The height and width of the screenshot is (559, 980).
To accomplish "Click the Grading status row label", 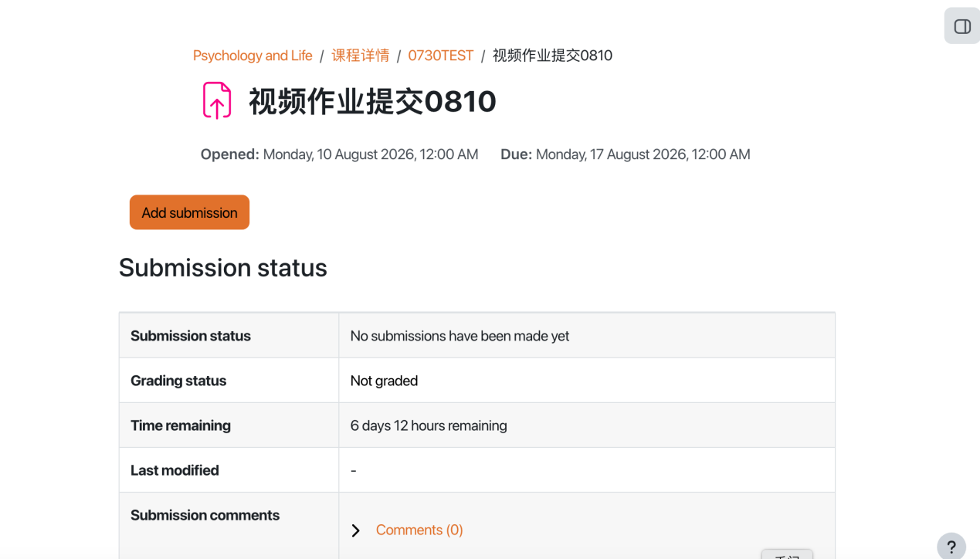I will [178, 381].
